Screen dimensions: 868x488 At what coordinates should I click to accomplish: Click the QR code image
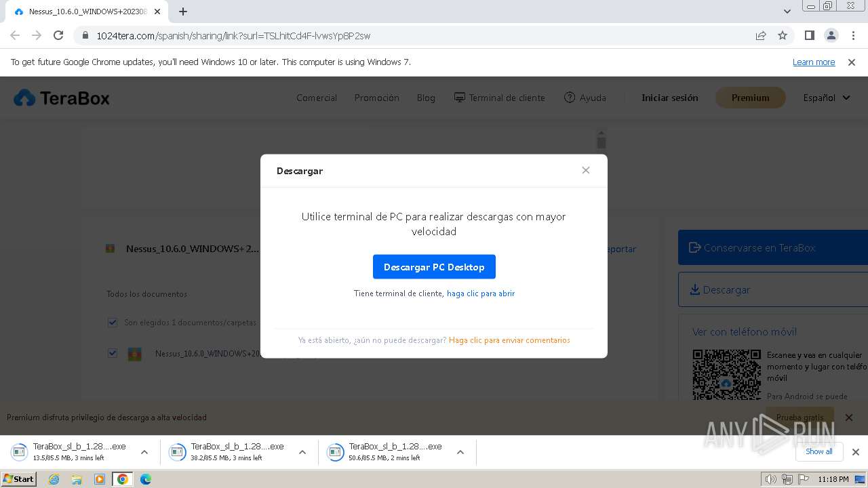point(727,374)
